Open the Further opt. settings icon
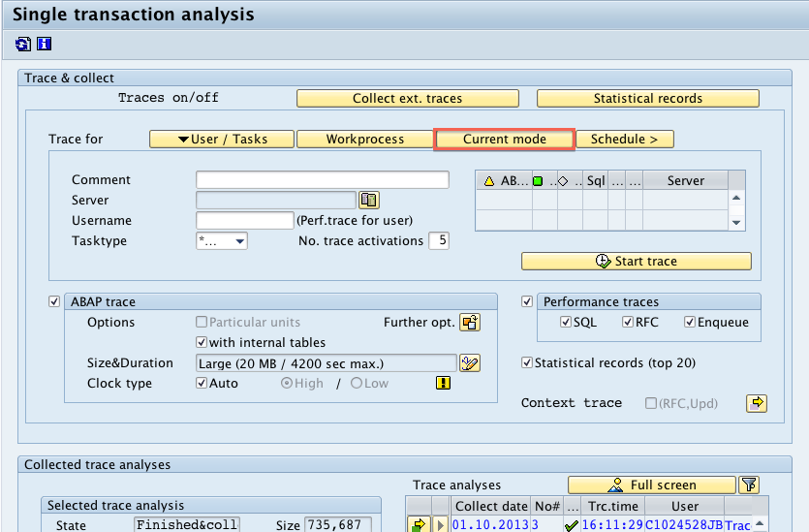This screenshot has width=809, height=532. pyautogui.click(x=470, y=322)
